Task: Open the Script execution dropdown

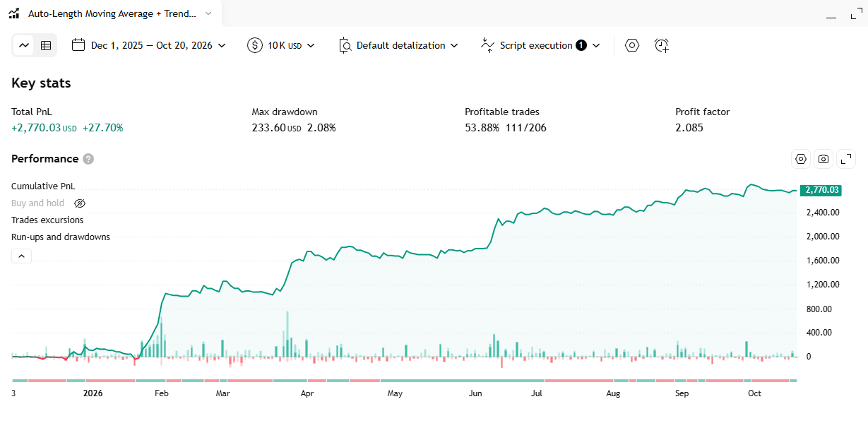Action: [x=540, y=45]
